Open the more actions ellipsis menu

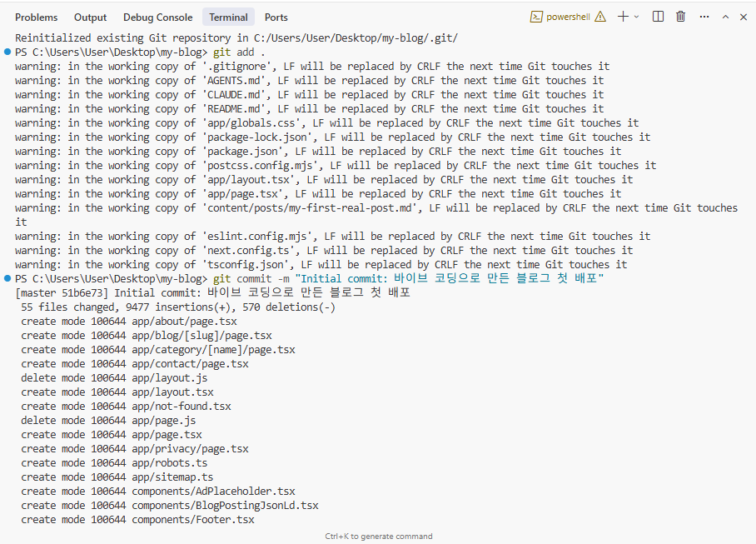tap(704, 17)
